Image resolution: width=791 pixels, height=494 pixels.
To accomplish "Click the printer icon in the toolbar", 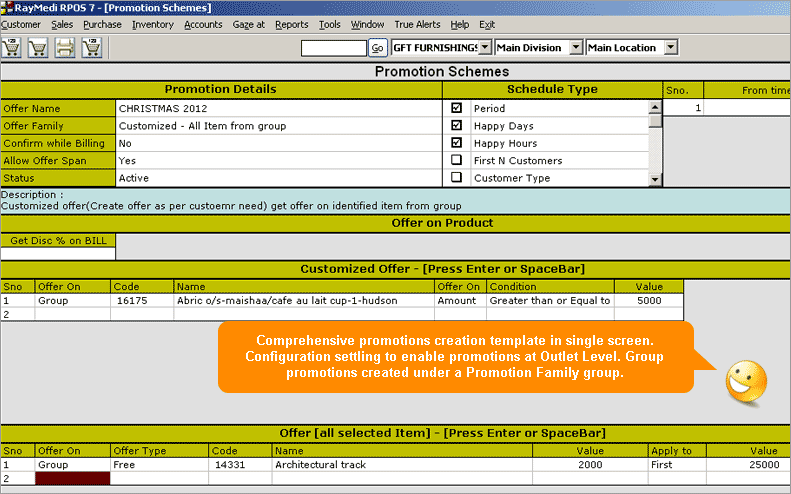I will [x=65, y=47].
